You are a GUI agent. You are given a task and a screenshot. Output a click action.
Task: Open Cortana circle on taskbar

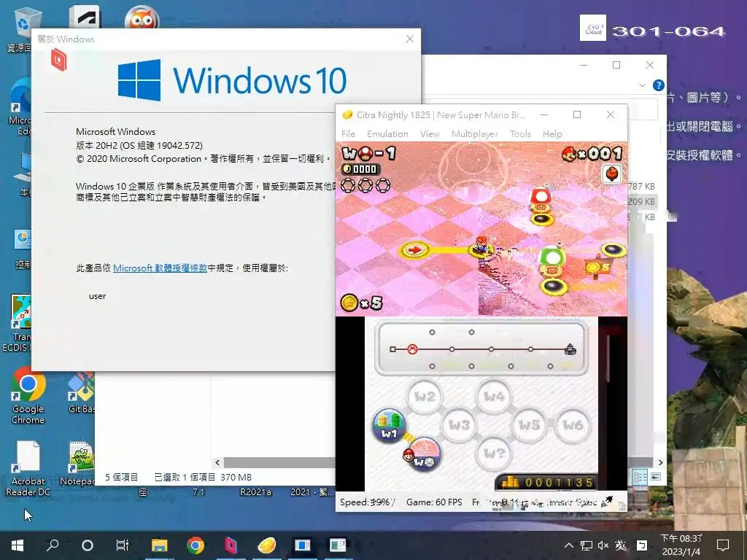[88, 545]
